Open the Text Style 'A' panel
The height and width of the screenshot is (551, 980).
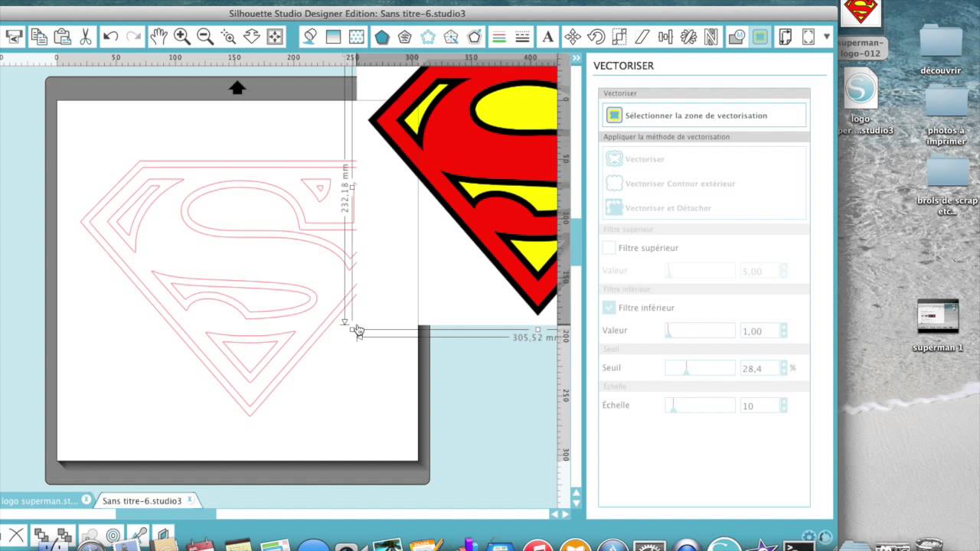[x=548, y=36]
